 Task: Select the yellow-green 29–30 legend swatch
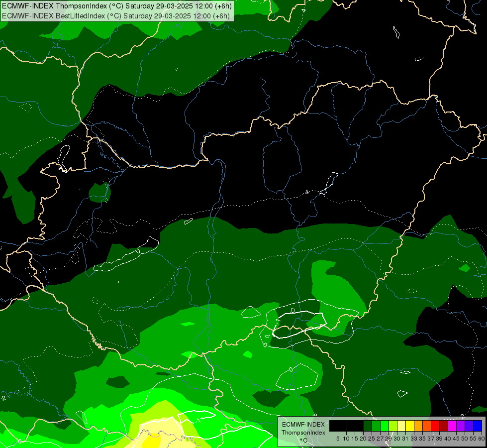(x=393, y=426)
